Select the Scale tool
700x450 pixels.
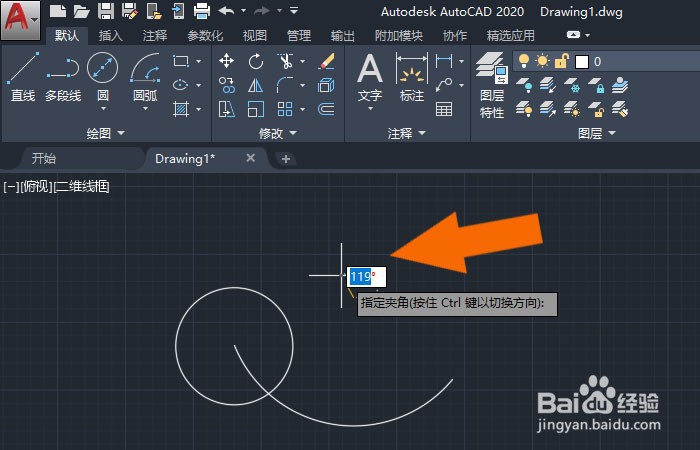[x=256, y=109]
